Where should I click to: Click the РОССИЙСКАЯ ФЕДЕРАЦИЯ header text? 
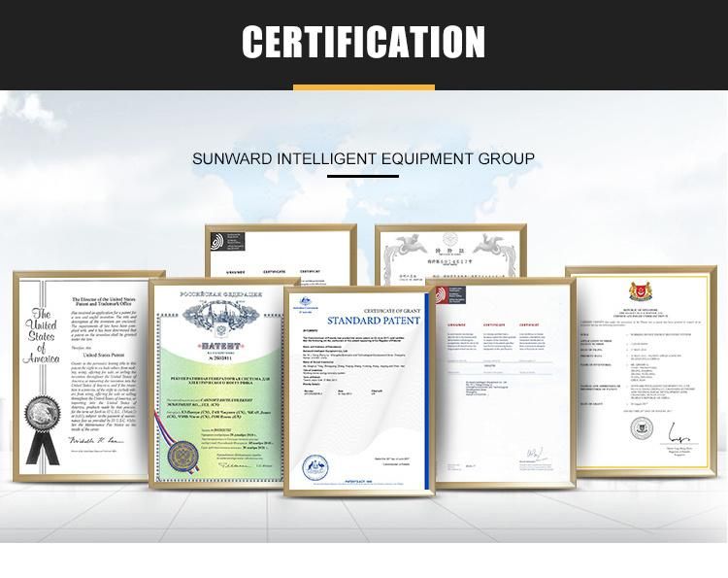tap(221, 294)
